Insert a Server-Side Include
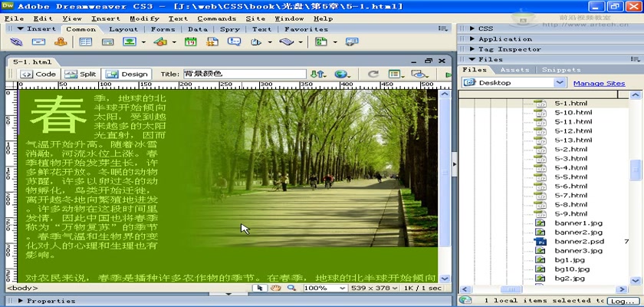This screenshot has width=644, height=307. [212, 42]
